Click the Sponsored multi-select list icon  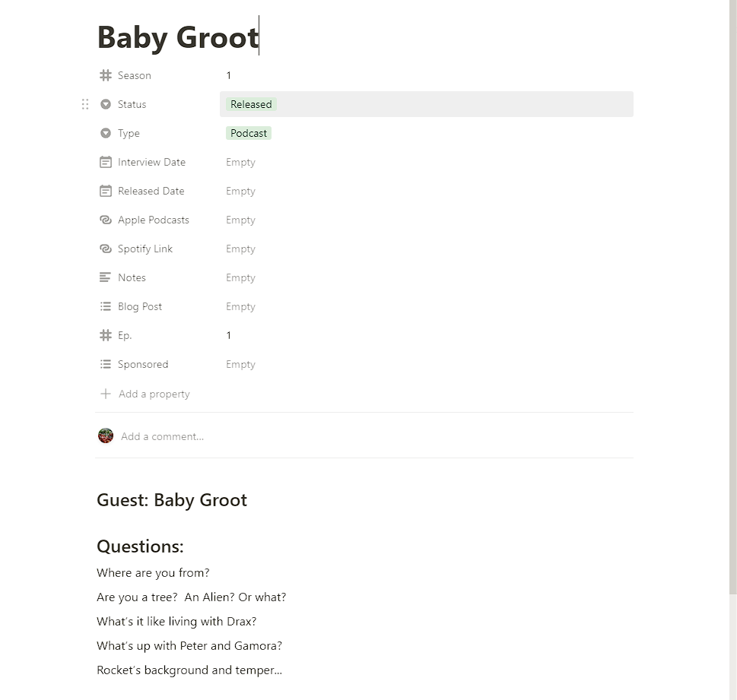point(106,364)
